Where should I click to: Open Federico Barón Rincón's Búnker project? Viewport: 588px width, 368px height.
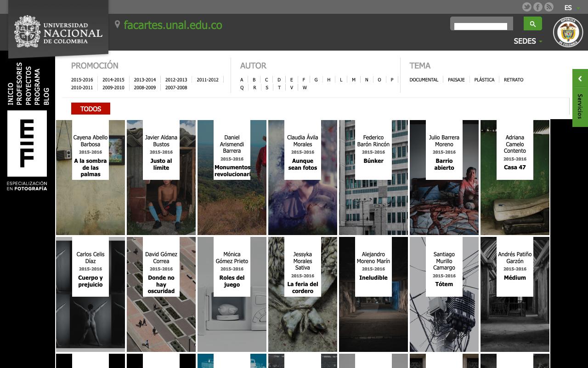[x=373, y=178]
